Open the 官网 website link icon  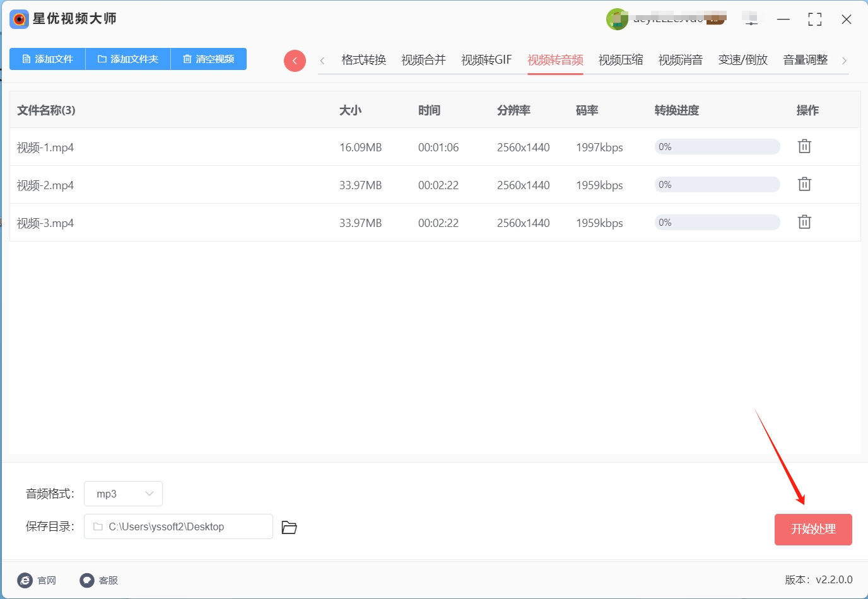coord(25,580)
